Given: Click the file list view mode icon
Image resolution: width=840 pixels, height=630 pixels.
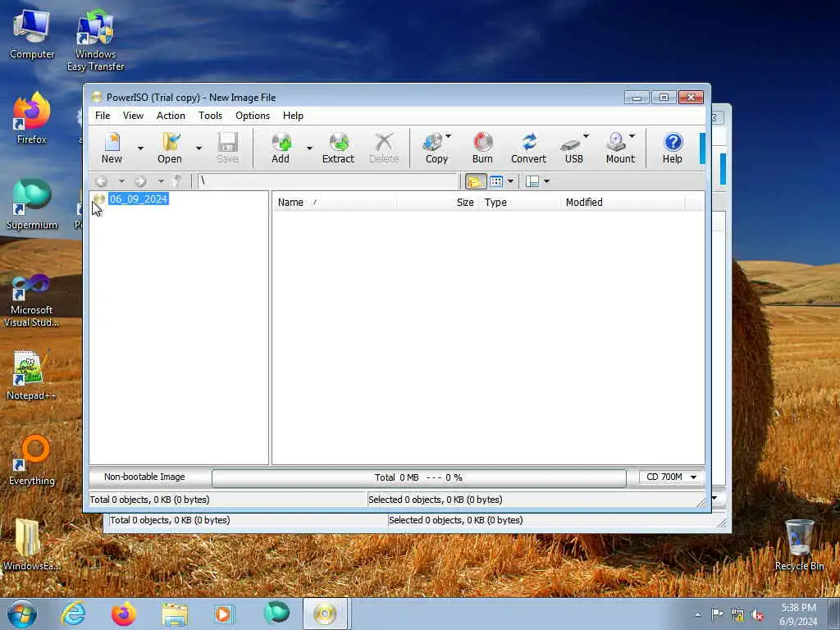Looking at the screenshot, I should click(496, 181).
